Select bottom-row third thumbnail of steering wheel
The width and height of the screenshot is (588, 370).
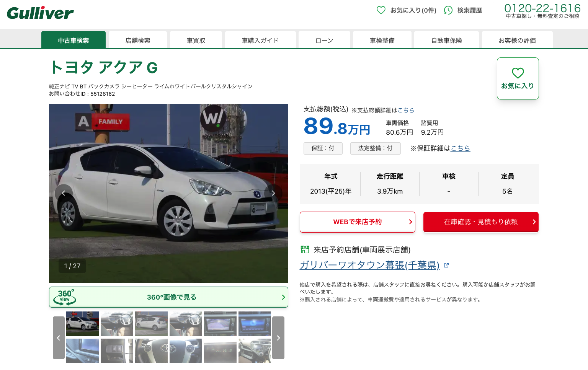pos(151,351)
